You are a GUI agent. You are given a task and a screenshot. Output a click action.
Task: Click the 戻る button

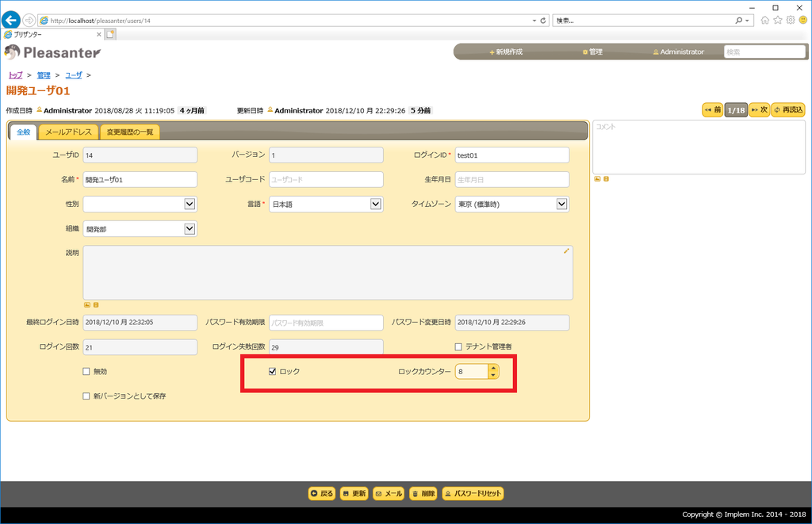tap(322, 493)
